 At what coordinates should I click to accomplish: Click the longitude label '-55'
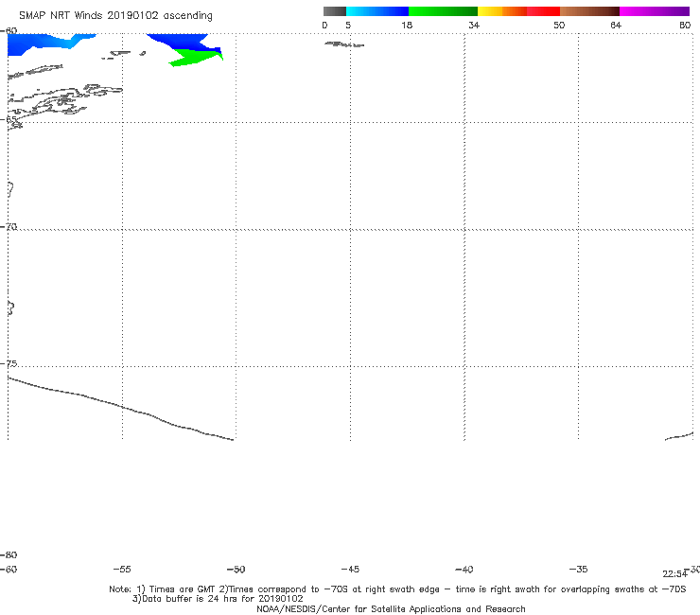pyautogui.click(x=122, y=570)
